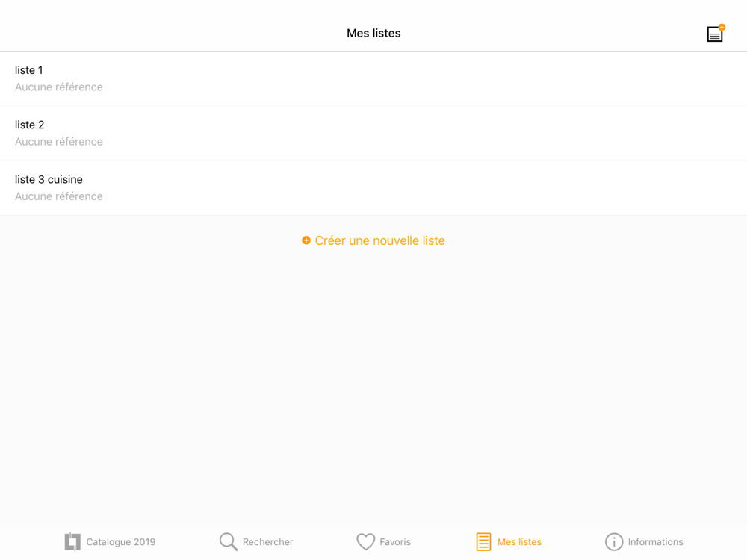Click the orange plus icon beside Créer
This screenshot has height=560, width=747.
click(306, 240)
